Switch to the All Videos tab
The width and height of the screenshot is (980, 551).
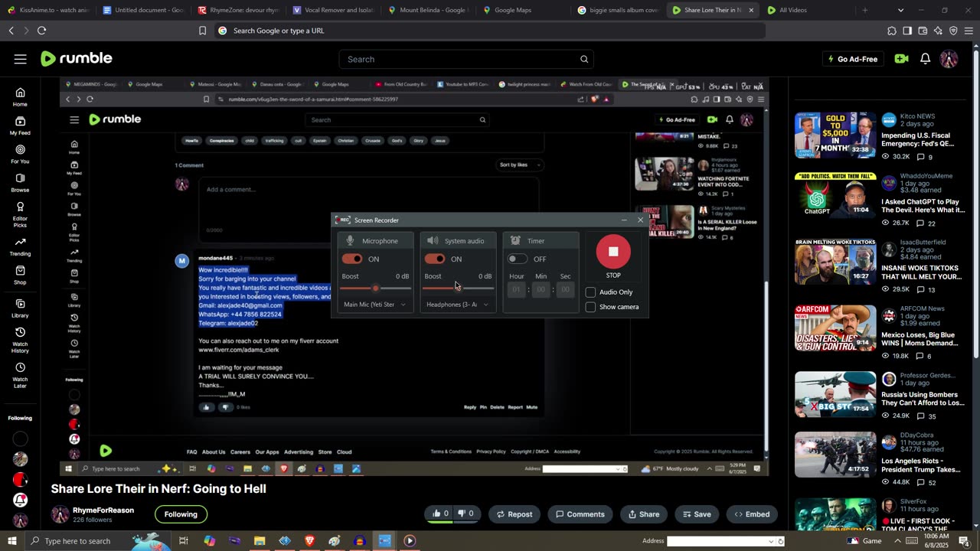click(808, 10)
